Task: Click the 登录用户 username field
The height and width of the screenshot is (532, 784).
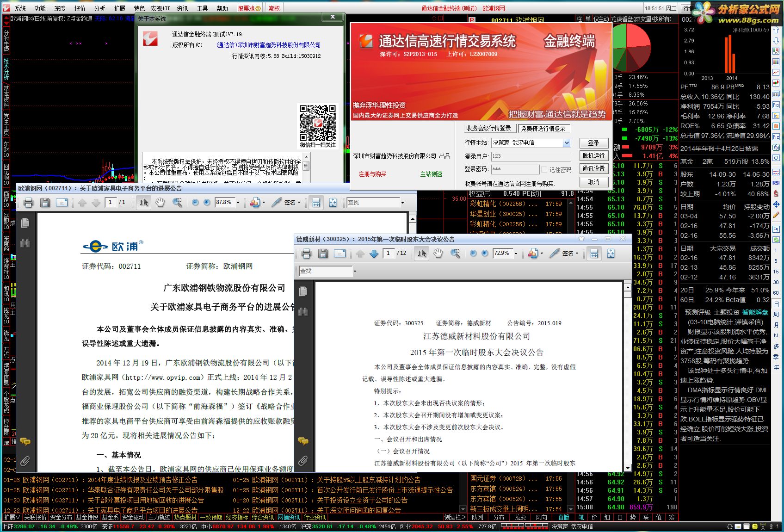Action: click(x=531, y=156)
